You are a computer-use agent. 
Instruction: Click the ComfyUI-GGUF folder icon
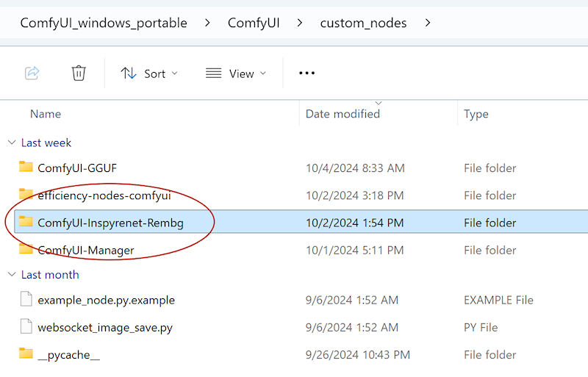26,168
